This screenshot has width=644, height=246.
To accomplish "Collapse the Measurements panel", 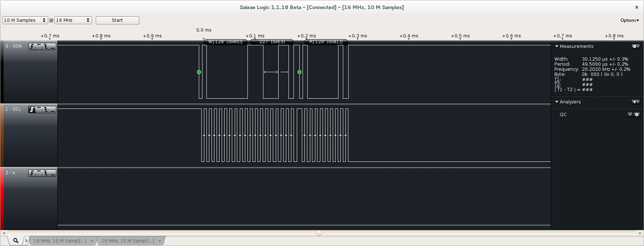I will click(x=557, y=46).
